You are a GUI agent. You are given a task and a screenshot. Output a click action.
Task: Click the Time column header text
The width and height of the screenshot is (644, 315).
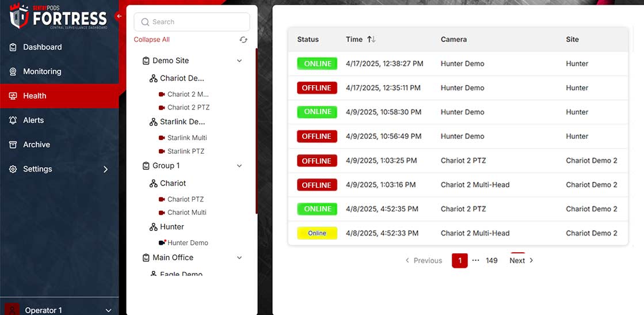(x=354, y=40)
